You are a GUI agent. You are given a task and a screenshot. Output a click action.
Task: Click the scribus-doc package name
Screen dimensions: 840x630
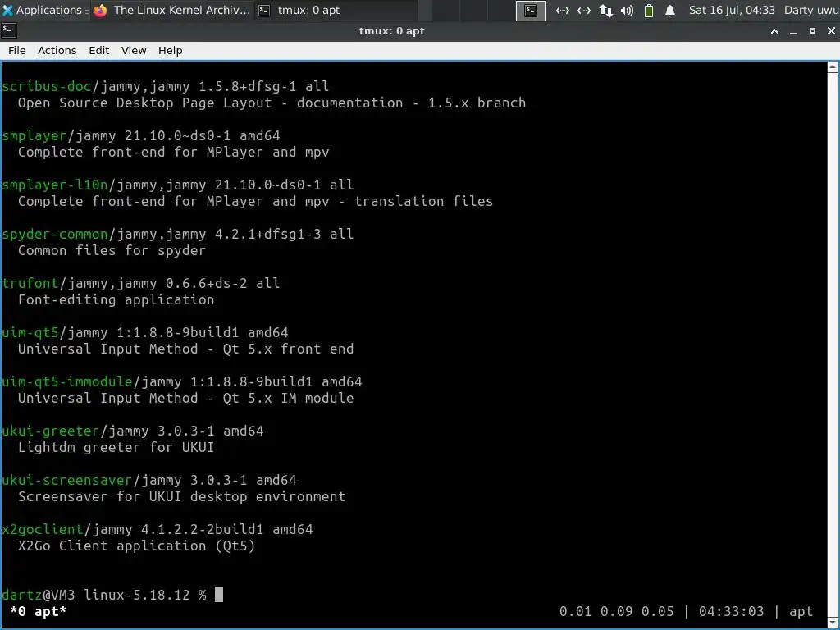coord(47,86)
